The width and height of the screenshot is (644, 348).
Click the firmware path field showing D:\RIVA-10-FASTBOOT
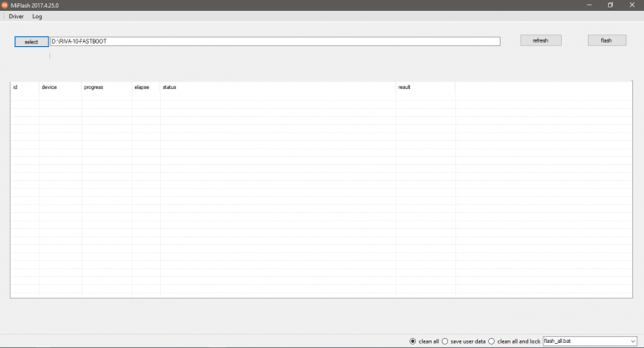click(x=275, y=41)
